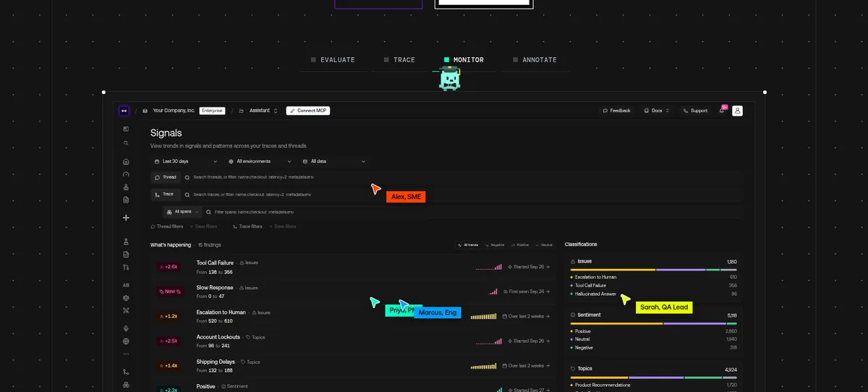
Task: Toggle the Trace search mode button
Action: 166,195
